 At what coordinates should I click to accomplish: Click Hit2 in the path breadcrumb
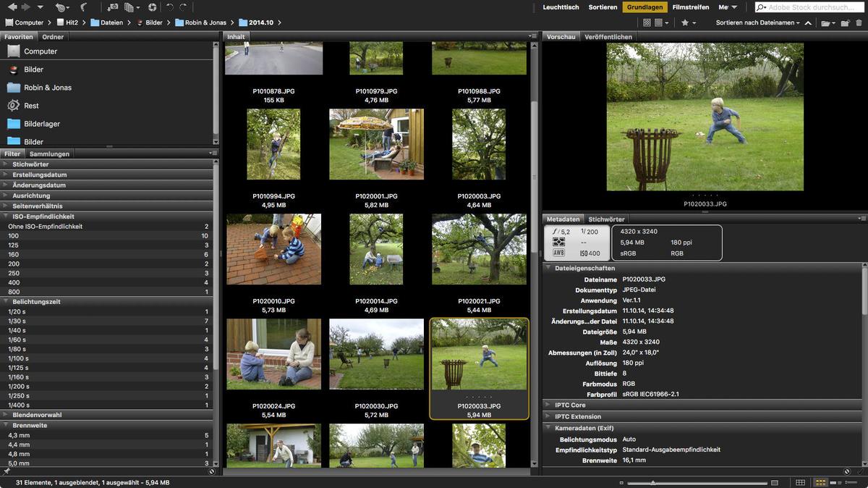click(x=67, y=22)
